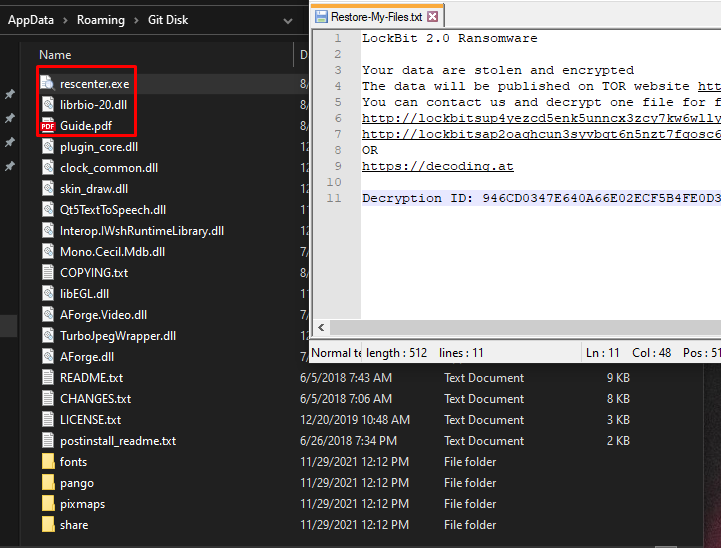Switch to the Restore-My-Files.txt tab
This screenshot has width=721, height=548.
click(377, 17)
